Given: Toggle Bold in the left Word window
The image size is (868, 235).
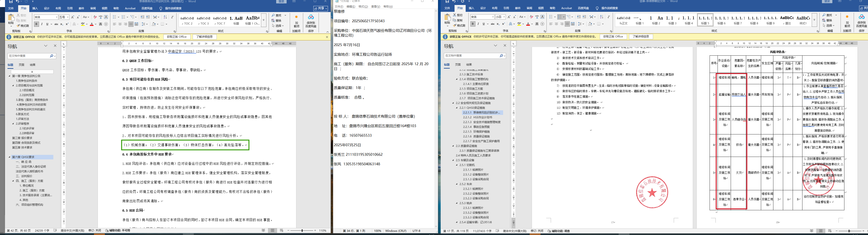Looking at the screenshot, I should pyautogui.click(x=36, y=24).
